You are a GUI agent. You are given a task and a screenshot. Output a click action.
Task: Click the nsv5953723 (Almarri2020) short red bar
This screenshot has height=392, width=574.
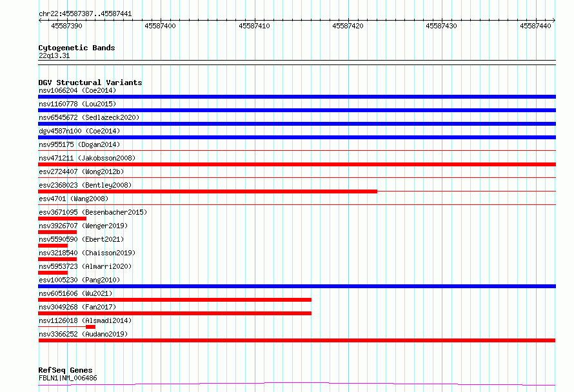click(x=53, y=273)
